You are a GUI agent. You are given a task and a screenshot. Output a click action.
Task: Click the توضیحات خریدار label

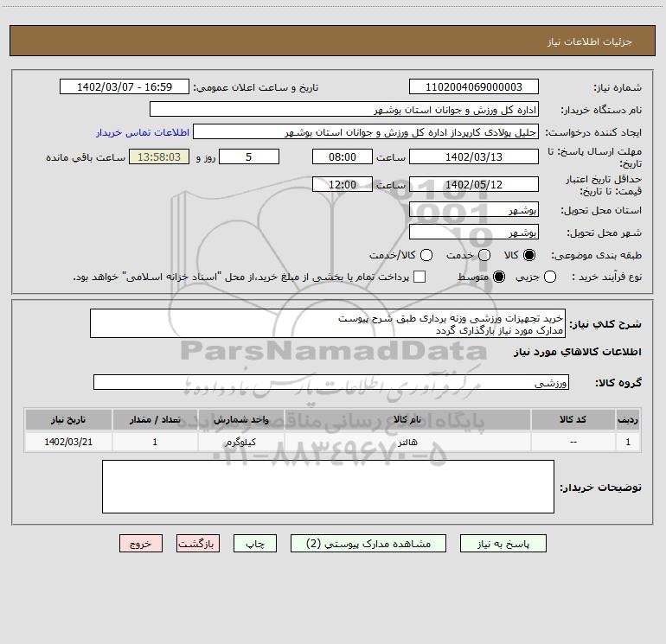tap(600, 488)
